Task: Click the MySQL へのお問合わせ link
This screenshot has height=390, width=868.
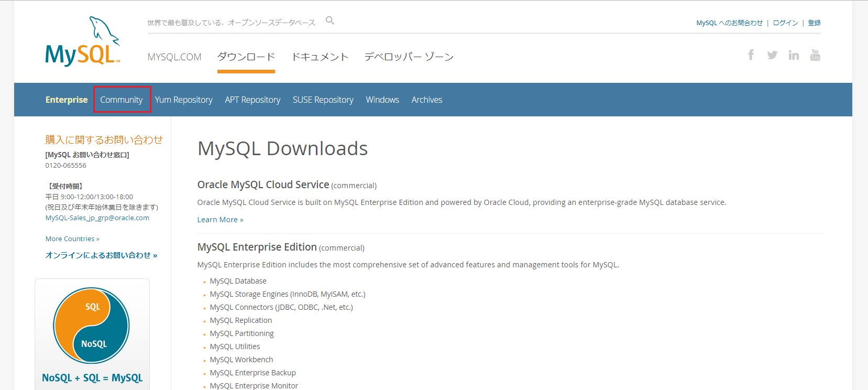Action: coord(729,23)
